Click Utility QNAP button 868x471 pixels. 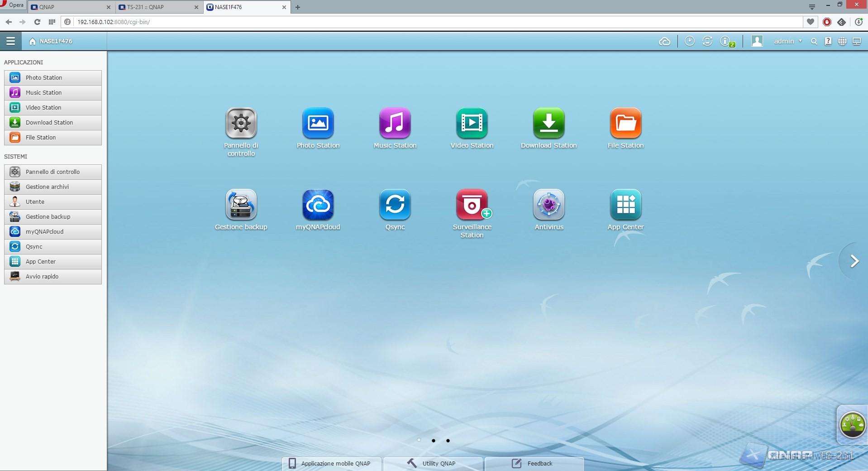433,463
